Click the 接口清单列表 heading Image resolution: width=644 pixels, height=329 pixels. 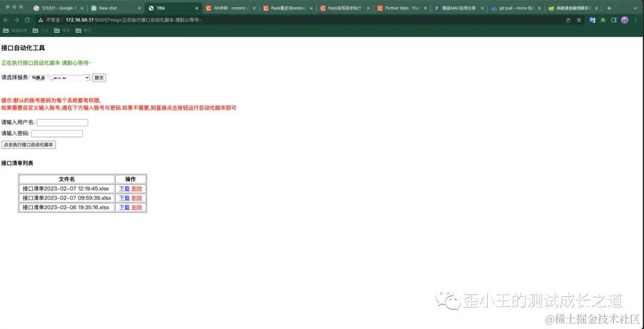pos(17,163)
